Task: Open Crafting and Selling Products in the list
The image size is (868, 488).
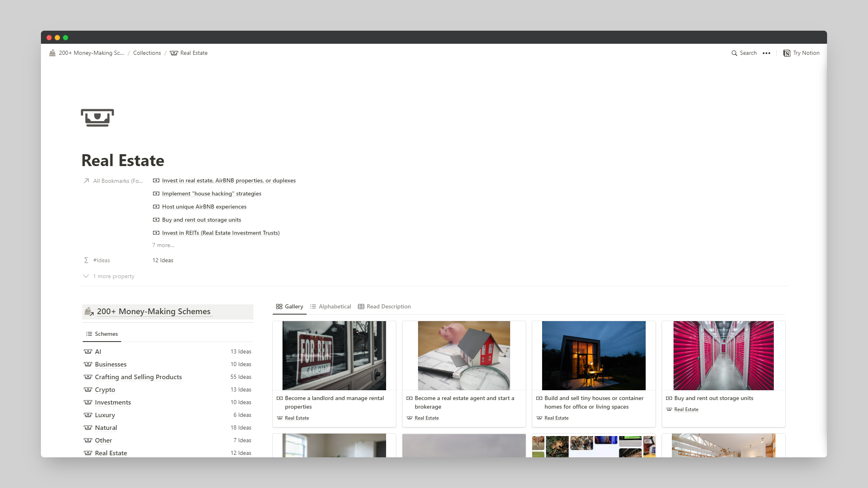Action: (x=138, y=377)
